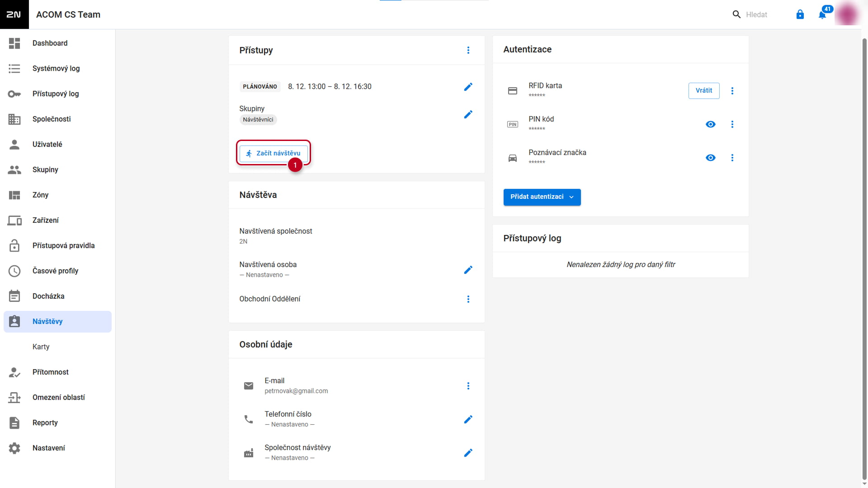Click the Nastavení gear icon

click(14, 448)
